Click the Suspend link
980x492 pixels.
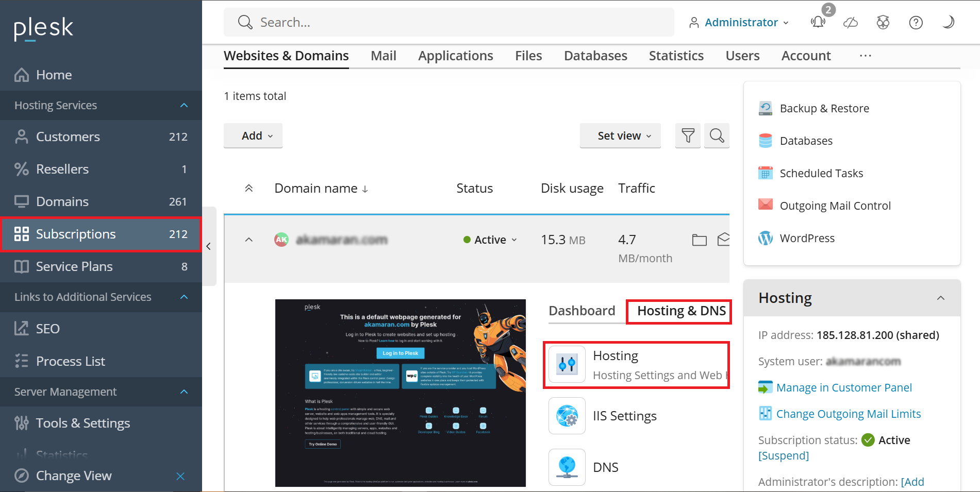[x=784, y=455]
